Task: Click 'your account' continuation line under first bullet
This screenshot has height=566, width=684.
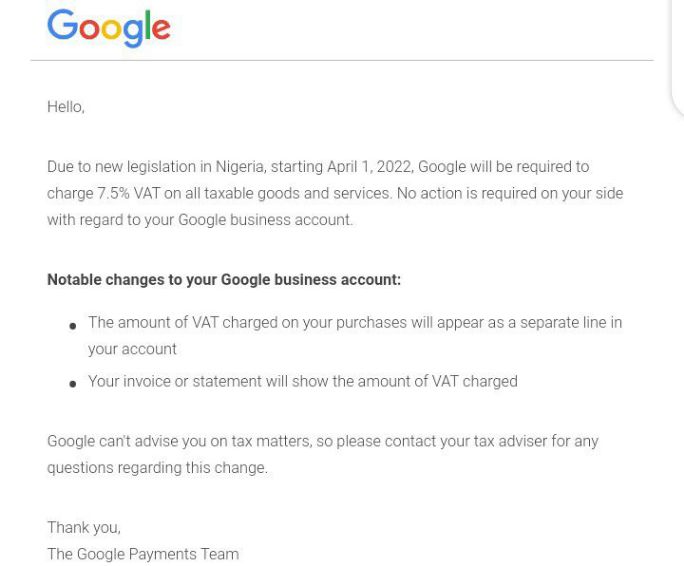Action: coord(132,349)
